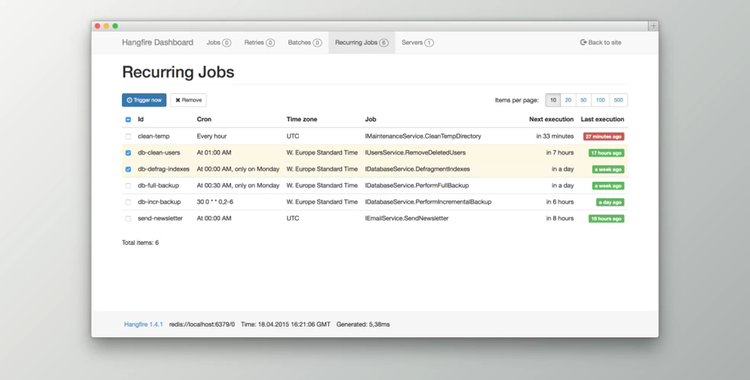
Task: Click the 'in 33 minutes' next execution cell
Action: pos(555,136)
